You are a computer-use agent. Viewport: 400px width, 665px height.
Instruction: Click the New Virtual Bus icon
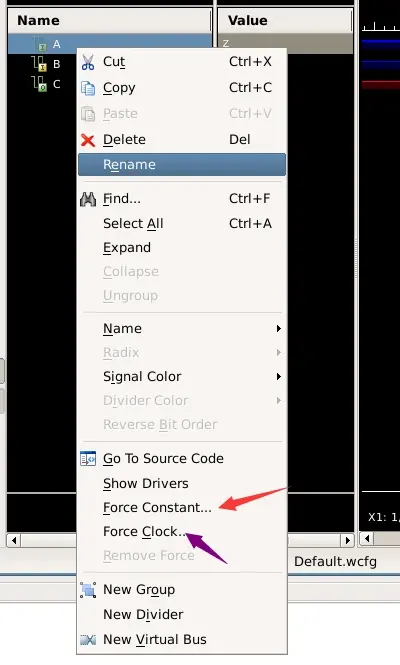pyautogui.click(x=88, y=640)
